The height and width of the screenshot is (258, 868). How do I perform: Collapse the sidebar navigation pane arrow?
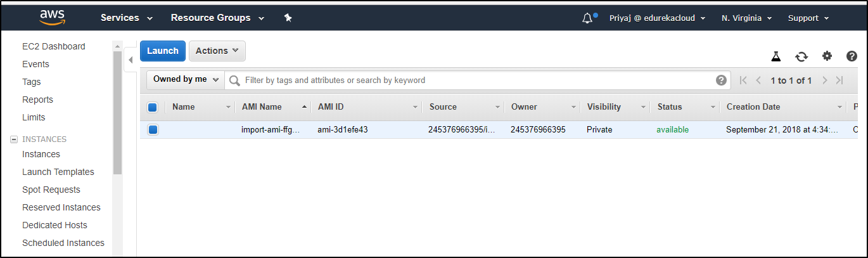point(130,60)
